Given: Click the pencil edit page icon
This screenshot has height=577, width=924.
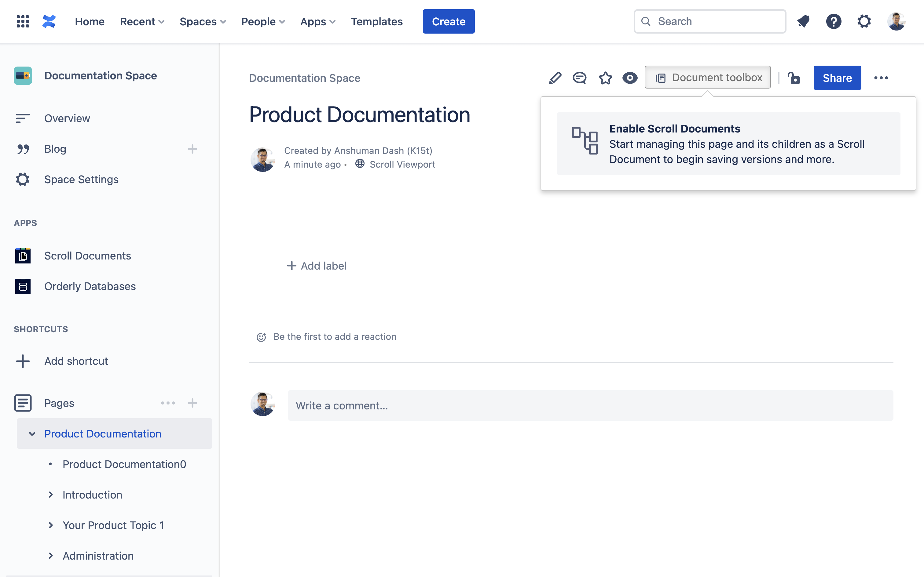Looking at the screenshot, I should (x=555, y=78).
